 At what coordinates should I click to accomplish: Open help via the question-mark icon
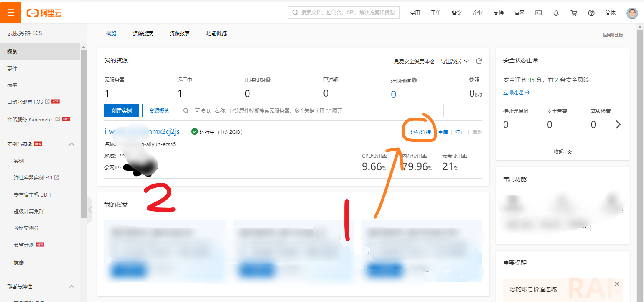591,13
